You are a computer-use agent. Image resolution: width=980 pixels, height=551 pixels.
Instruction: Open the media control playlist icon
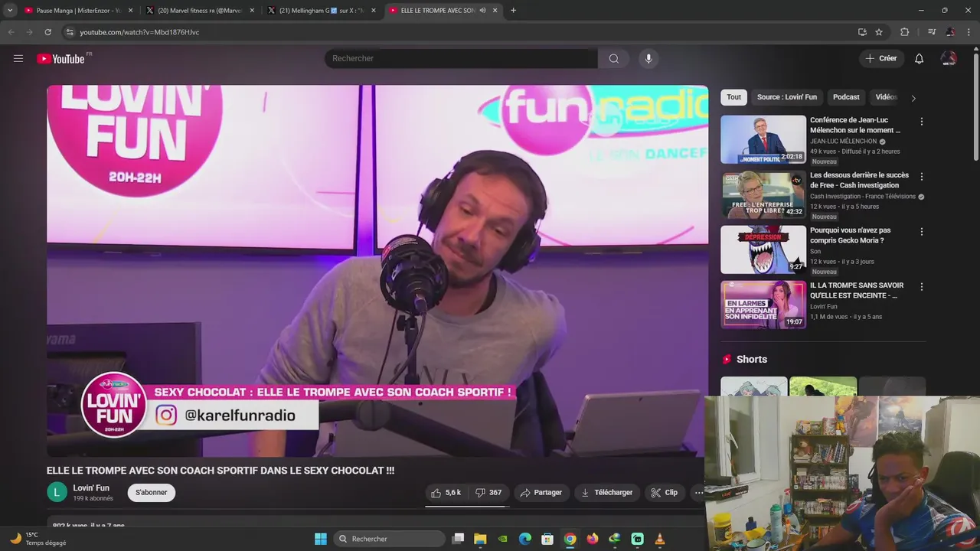coord(932,32)
